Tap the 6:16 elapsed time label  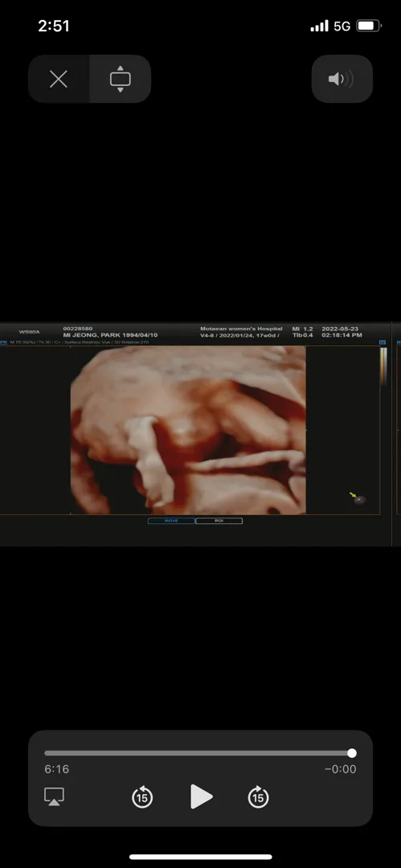(56, 769)
